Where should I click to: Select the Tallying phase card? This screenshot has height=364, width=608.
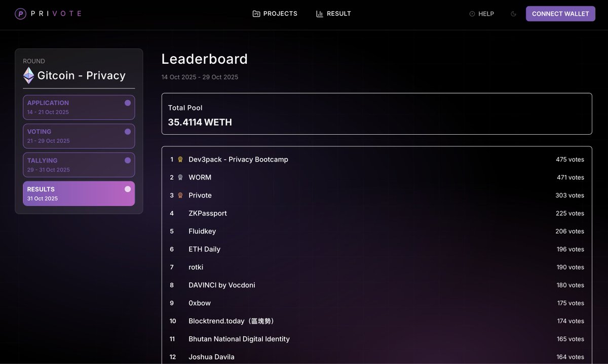79,165
